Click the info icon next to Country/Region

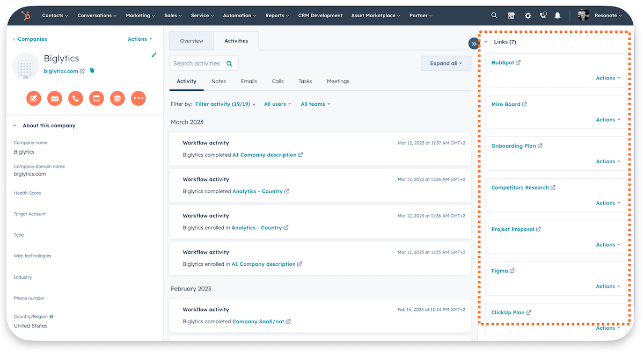[52, 317]
